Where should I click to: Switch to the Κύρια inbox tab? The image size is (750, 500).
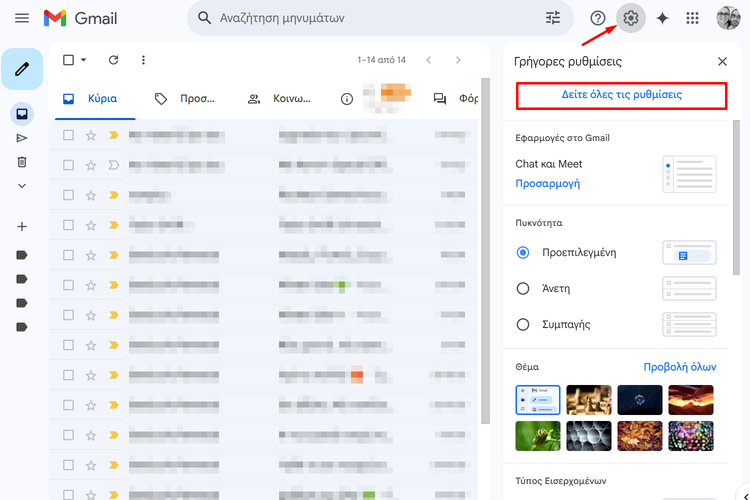tap(90, 99)
